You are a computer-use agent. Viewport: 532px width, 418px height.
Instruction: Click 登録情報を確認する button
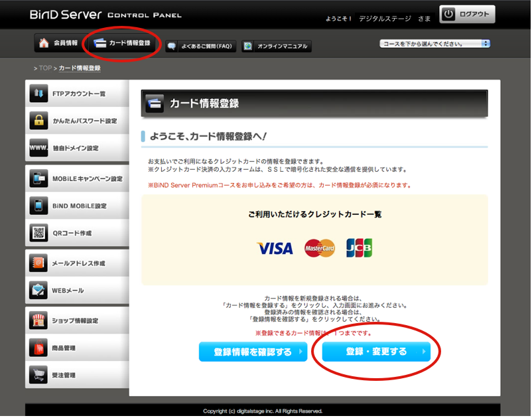click(253, 352)
